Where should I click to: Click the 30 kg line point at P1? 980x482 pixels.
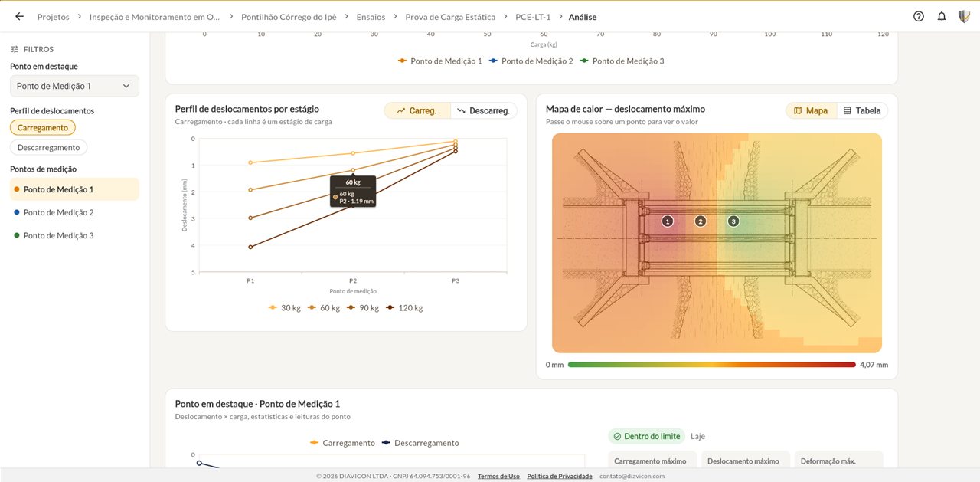point(250,162)
